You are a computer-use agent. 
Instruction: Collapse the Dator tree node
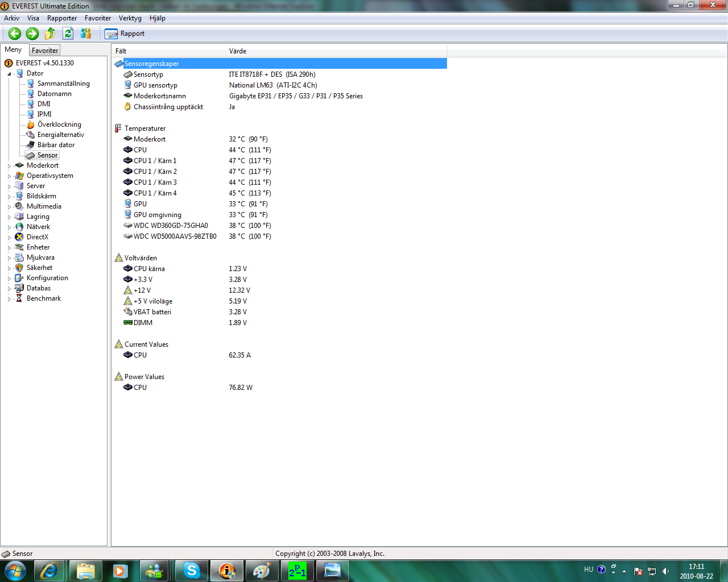click(x=9, y=74)
